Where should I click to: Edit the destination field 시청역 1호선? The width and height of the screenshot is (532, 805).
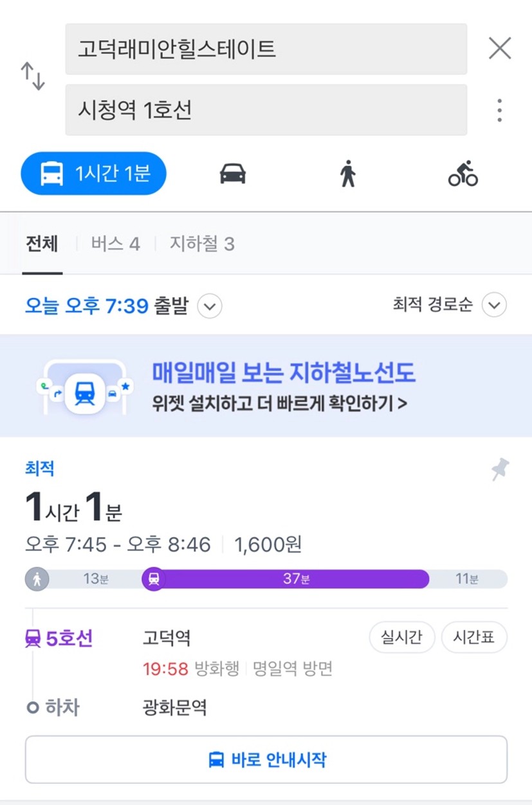(266, 110)
